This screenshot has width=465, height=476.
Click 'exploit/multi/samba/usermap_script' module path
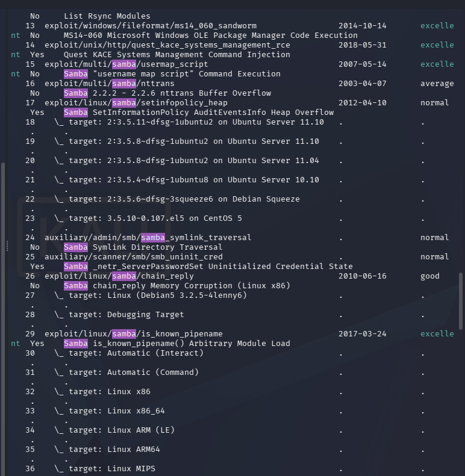[126, 64]
